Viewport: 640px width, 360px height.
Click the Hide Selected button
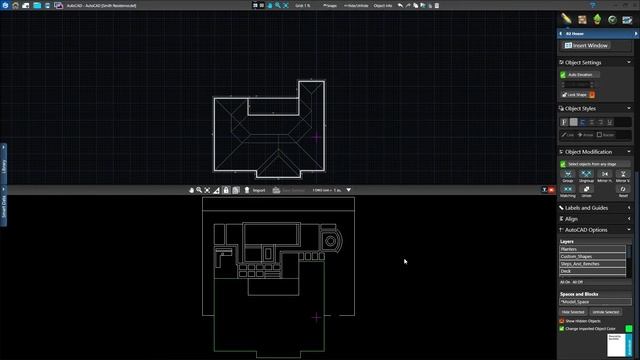[x=573, y=312]
